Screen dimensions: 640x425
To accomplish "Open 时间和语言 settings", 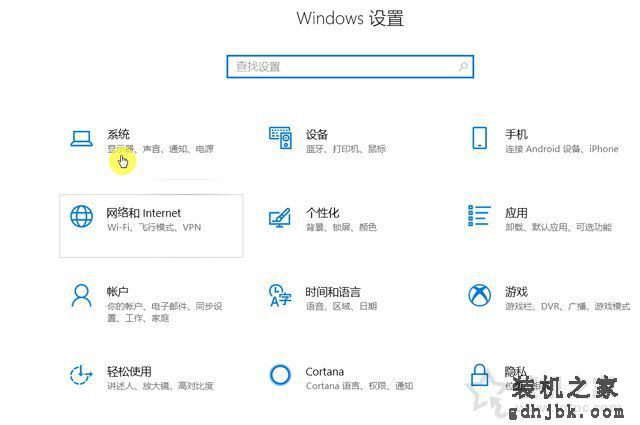I will (333, 291).
